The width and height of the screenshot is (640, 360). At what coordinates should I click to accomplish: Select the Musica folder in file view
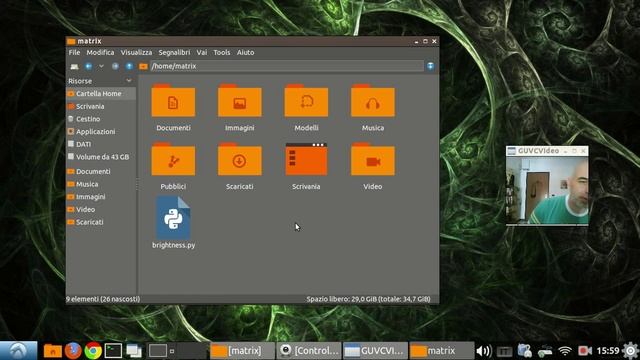373,101
